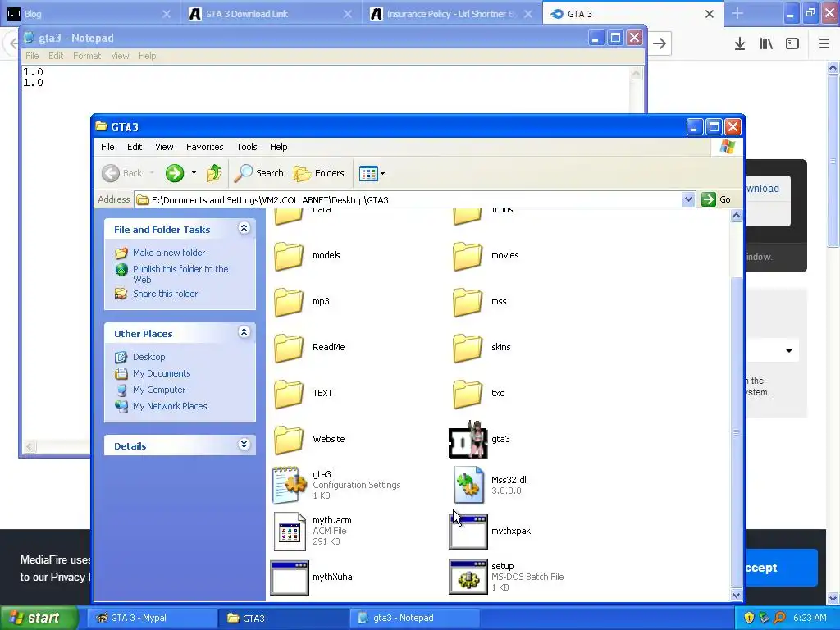Go to My Computer in Other Places
Screen dimensions: 840x630
tap(159, 390)
